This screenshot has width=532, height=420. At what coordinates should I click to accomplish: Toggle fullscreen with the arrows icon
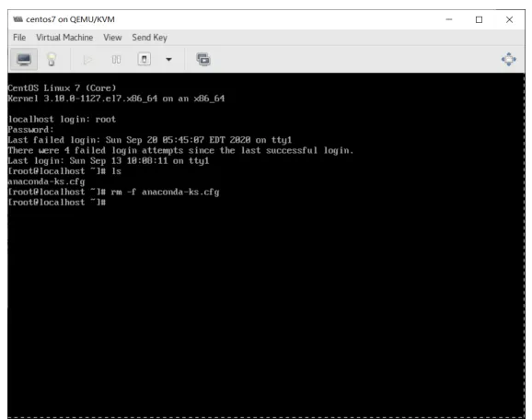[509, 60]
